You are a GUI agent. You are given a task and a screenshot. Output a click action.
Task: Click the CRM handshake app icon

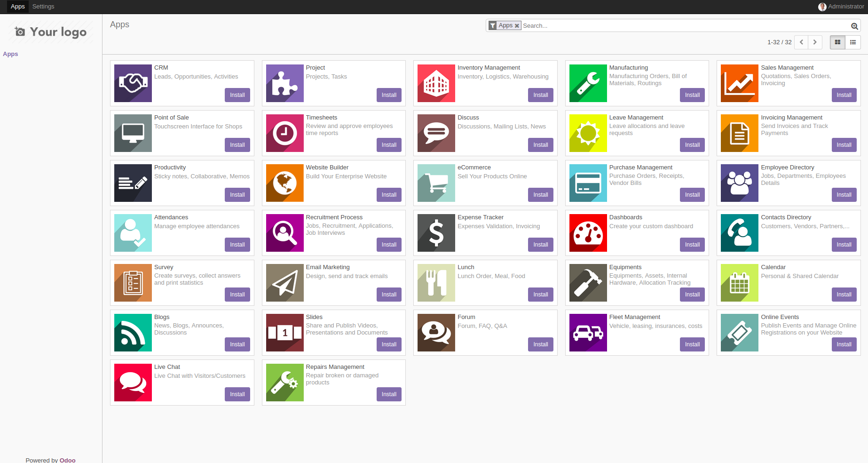[133, 83]
